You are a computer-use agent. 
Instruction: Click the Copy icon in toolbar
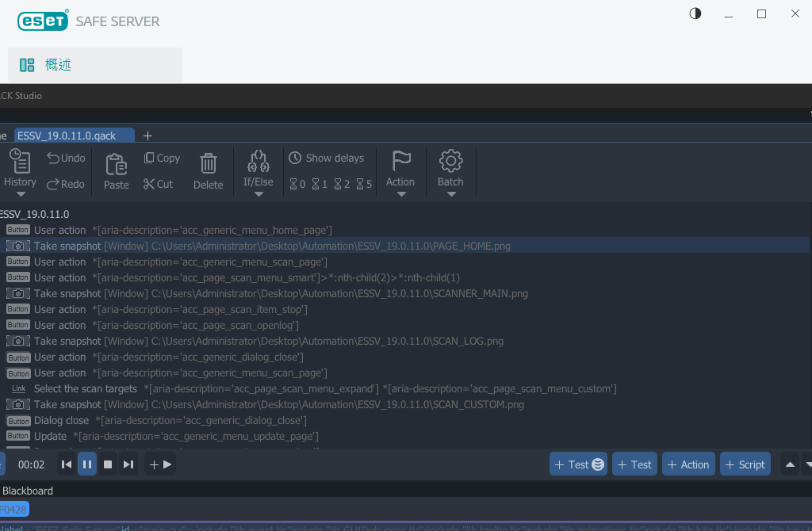(x=149, y=158)
